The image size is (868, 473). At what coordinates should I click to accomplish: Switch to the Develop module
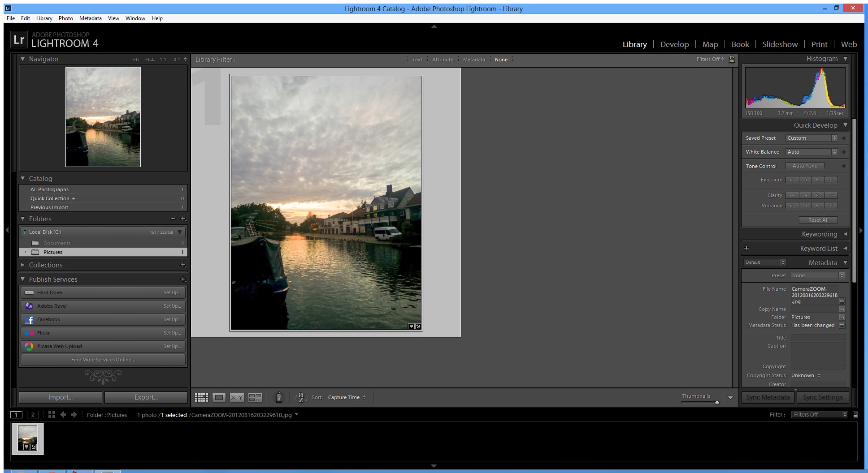tap(674, 44)
